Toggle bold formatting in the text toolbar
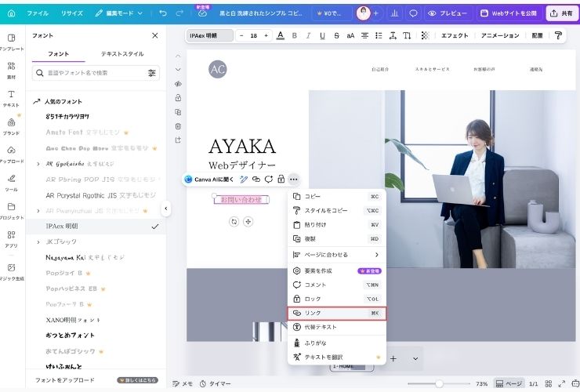Image resolution: width=580 pixels, height=392 pixels. click(295, 36)
